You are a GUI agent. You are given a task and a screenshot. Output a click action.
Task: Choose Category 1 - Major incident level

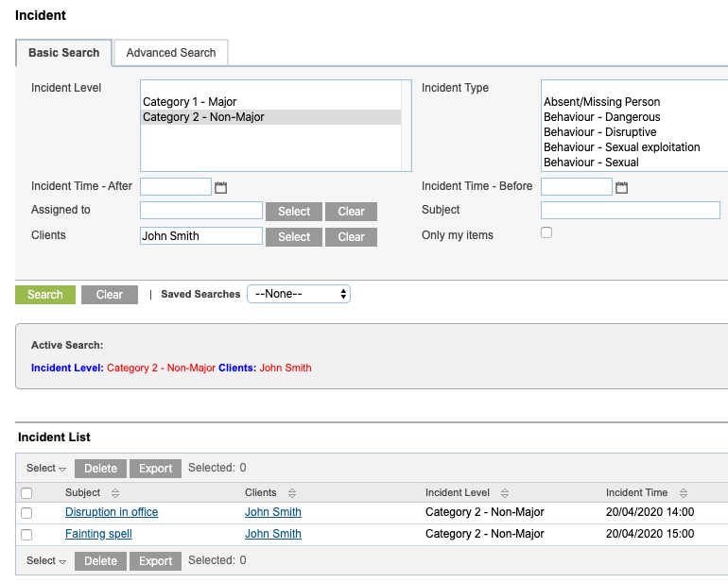(271, 102)
